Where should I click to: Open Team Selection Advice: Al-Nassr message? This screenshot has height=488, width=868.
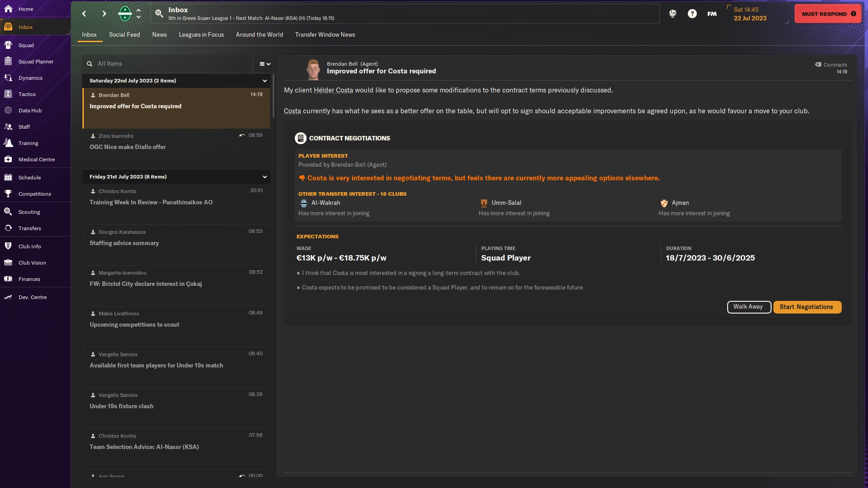177,448
